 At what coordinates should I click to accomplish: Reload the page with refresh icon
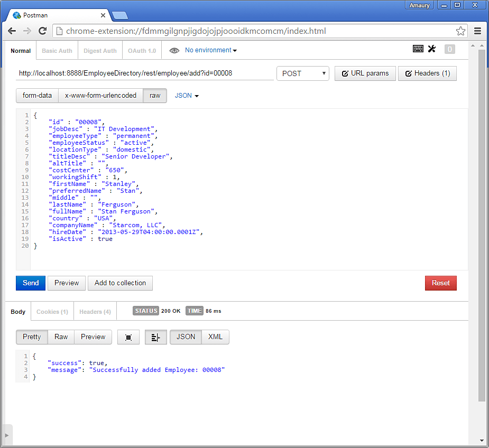pos(43,31)
